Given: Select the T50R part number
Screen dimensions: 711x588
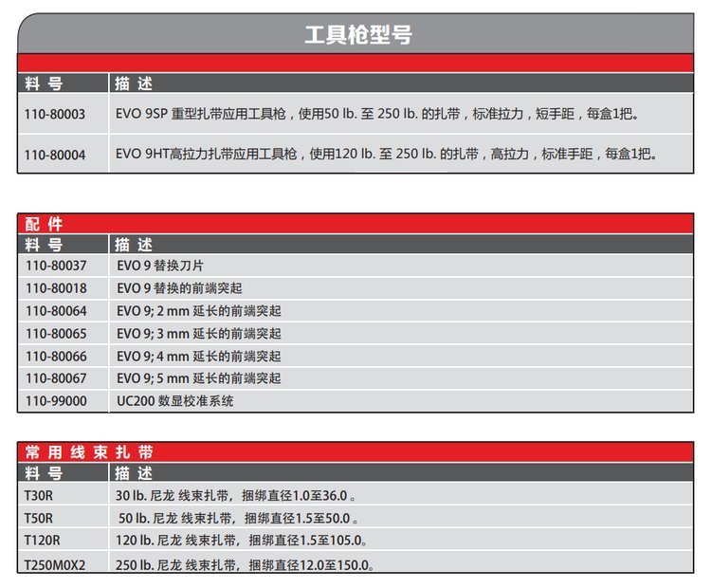Looking at the screenshot, I should pyautogui.click(x=39, y=518).
